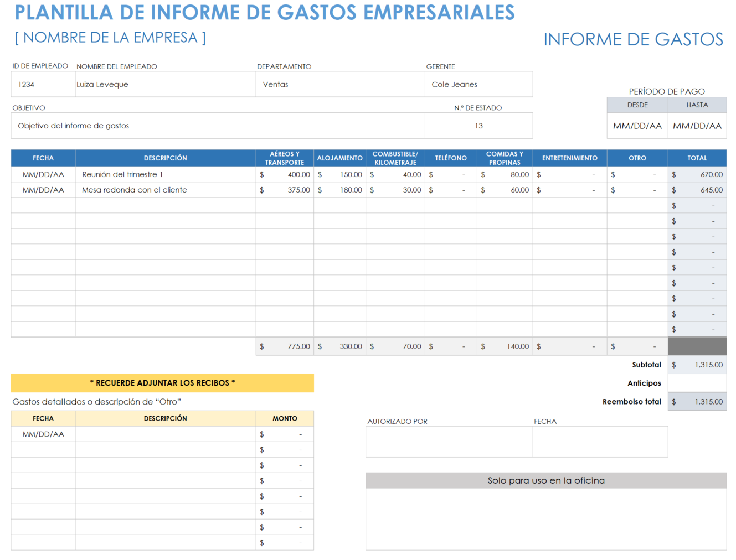Select the 'Mesa redonda con el cliente' description cell

[166, 190]
